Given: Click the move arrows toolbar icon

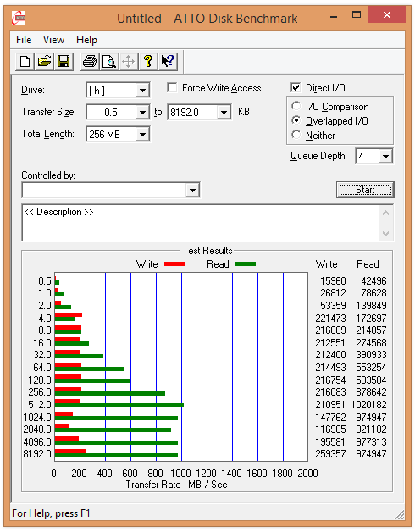Looking at the screenshot, I should [128, 61].
